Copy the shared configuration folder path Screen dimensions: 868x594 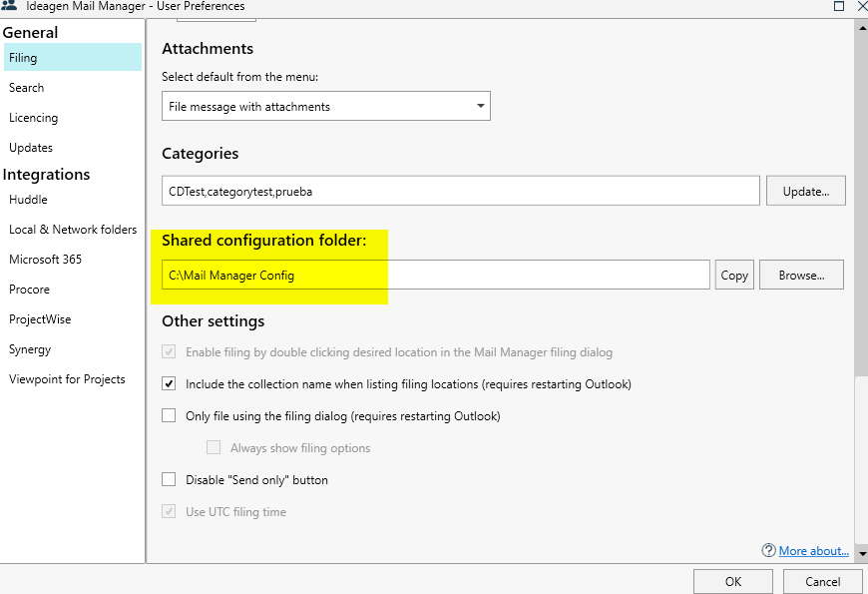(x=734, y=275)
